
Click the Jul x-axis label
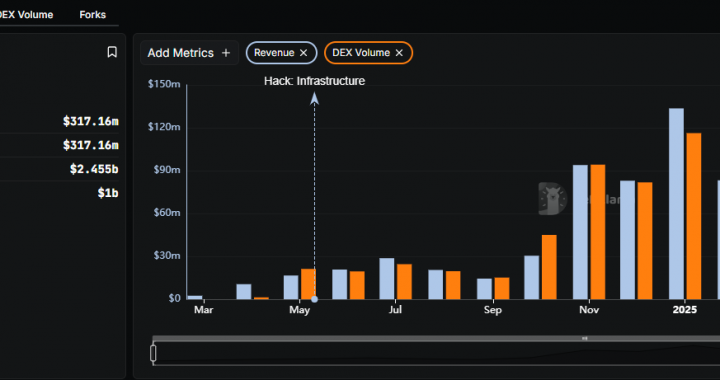click(395, 310)
